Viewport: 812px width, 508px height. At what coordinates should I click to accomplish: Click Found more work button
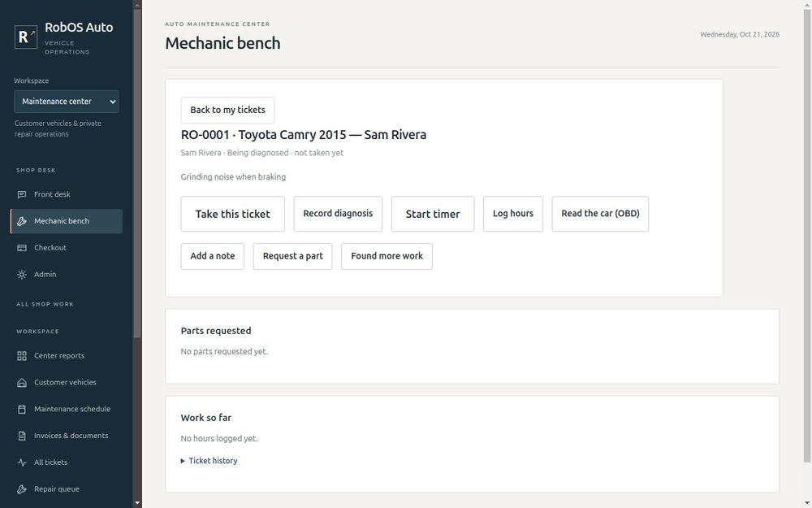point(387,257)
